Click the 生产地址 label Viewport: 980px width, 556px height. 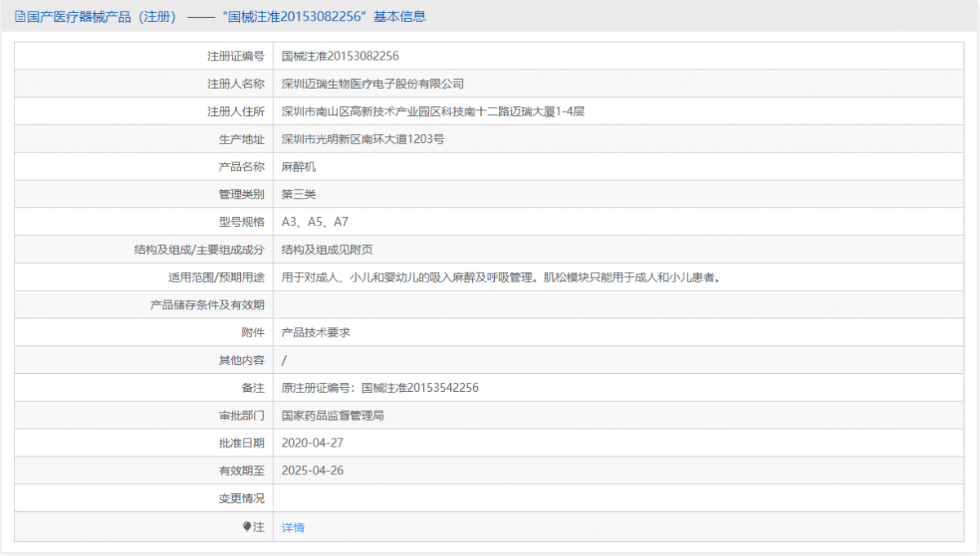[242, 139]
